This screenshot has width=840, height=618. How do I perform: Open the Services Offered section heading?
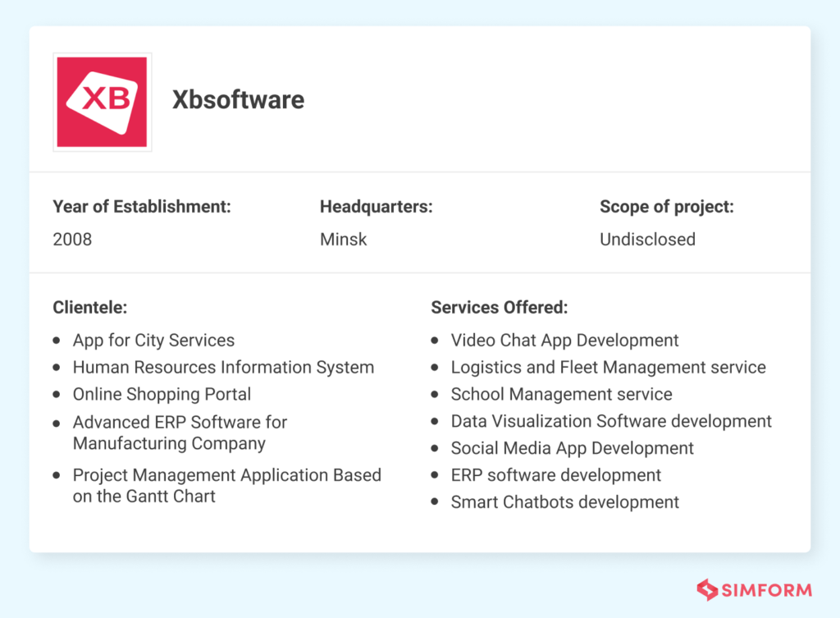pyautogui.click(x=499, y=308)
